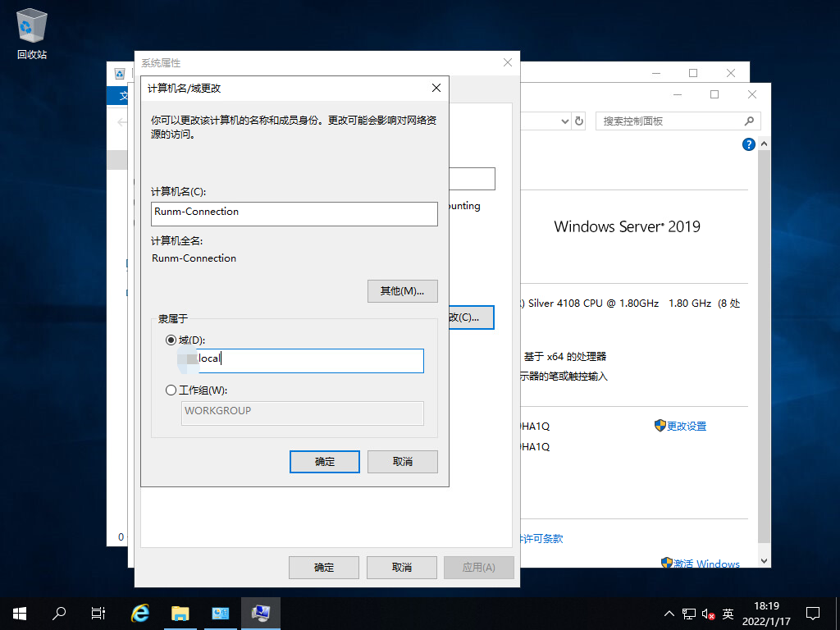Viewport: 840px width, 630px height.
Task: Refresh the Control Panel address bar
Action: [578, 121]
